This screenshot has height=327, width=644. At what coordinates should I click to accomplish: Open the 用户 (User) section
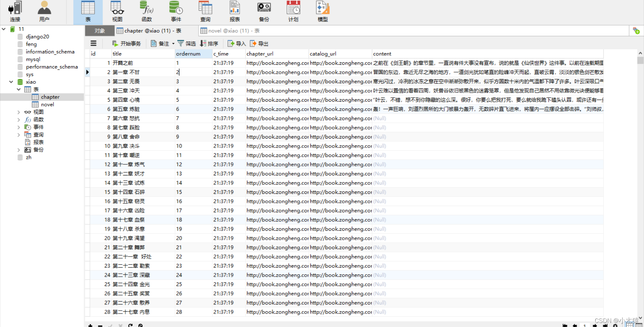(x=44, y=12)
